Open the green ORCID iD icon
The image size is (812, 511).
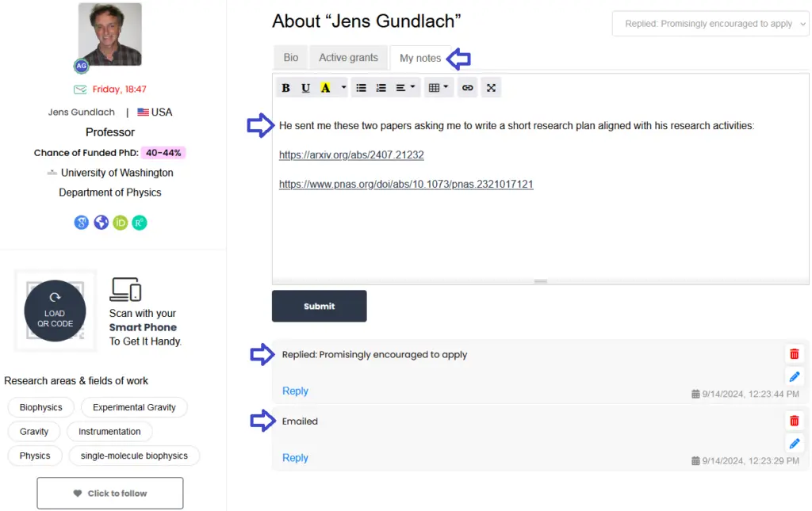click(x=121, y=223)
